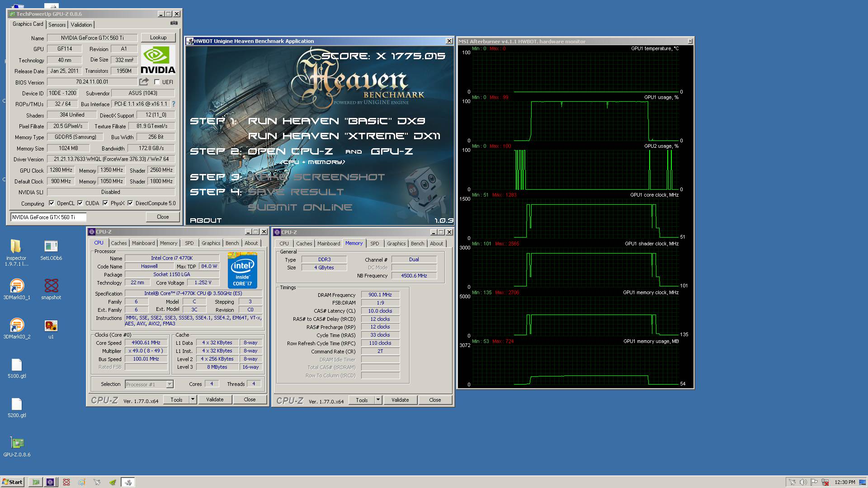Toggle the UEFI checkbox in GPU-Z
868x488 pixels.
157,82
